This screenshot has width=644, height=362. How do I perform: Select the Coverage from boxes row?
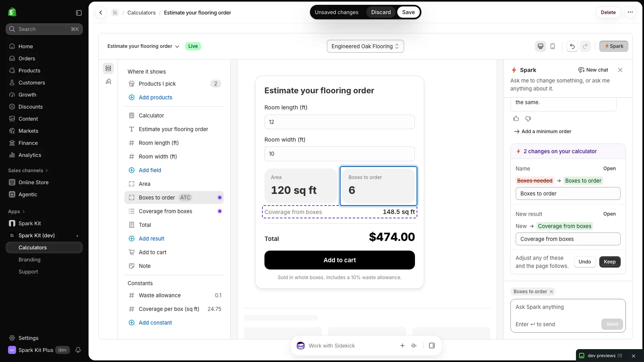pyautogui.click(x=174, y=211)
